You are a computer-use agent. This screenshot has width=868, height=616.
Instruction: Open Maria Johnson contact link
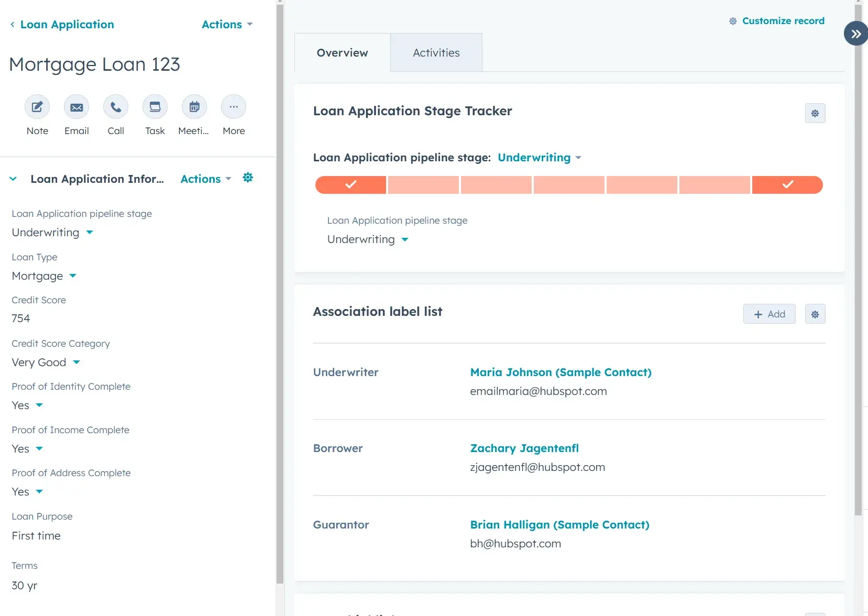(561, 372)
